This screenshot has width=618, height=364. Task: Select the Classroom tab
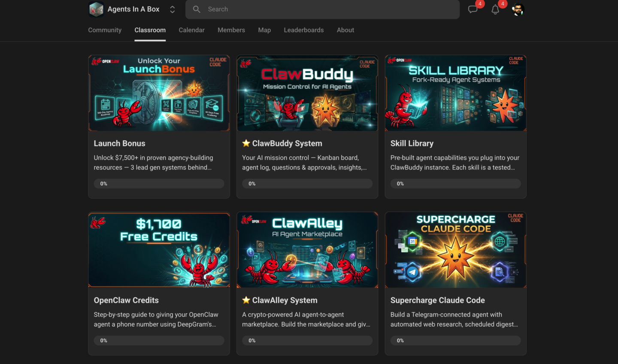click(150, 30)
